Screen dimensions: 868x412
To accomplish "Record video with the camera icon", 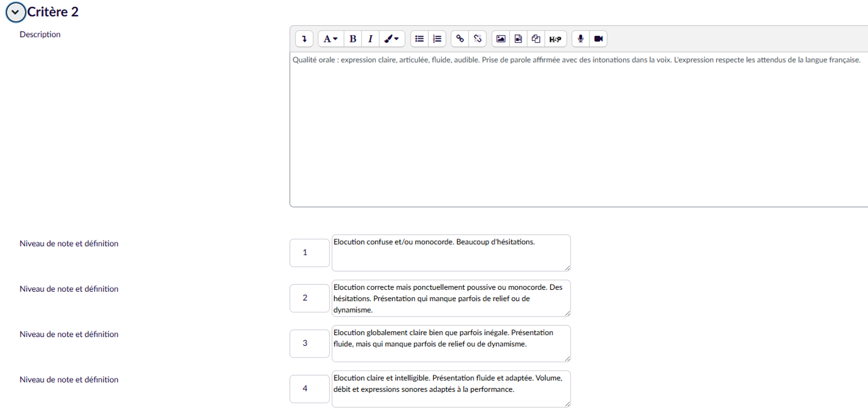I will [598, 39].
